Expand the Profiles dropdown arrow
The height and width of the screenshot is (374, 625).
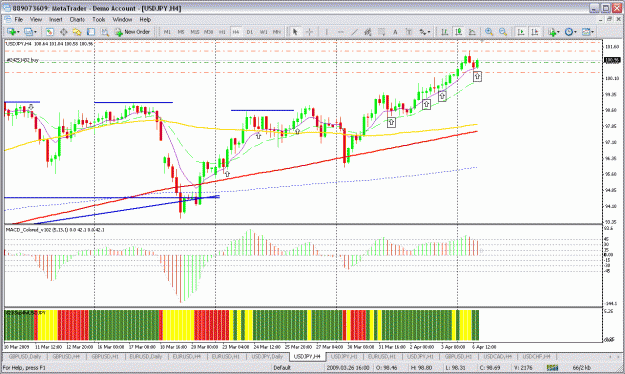[x=35, y=32]
